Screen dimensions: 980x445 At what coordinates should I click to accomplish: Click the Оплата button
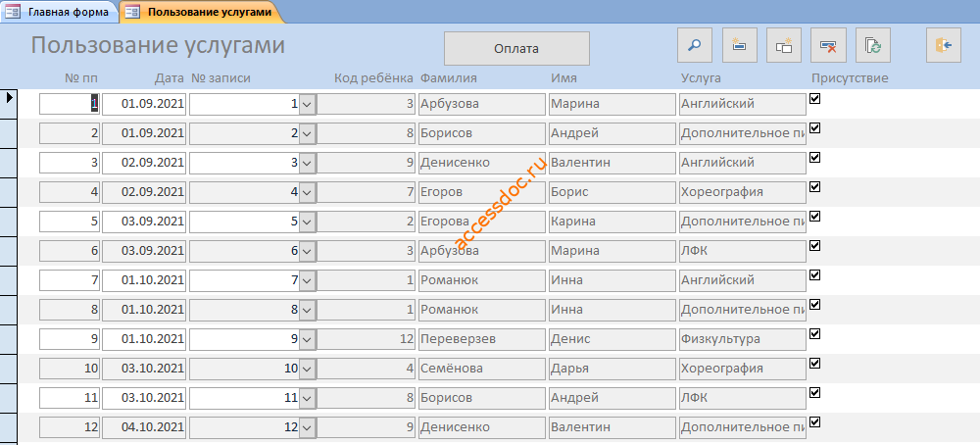tap(516, 48)
